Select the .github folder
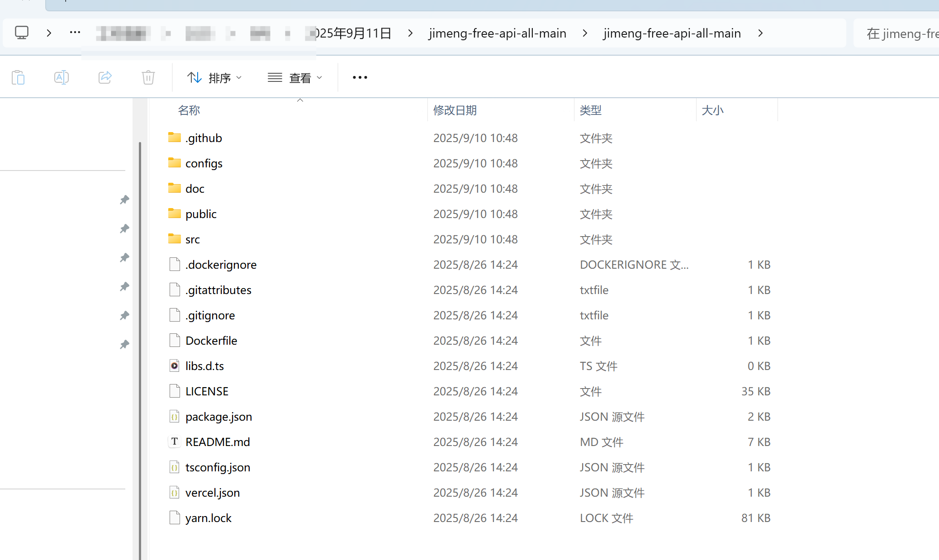939x560 pixels. pos(204,138)
